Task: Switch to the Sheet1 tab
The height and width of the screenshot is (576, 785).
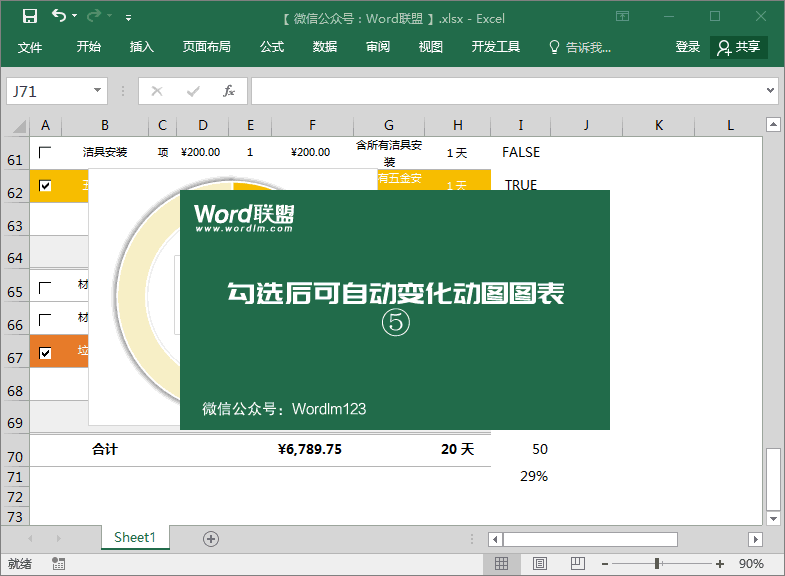Action: (135, 537)
